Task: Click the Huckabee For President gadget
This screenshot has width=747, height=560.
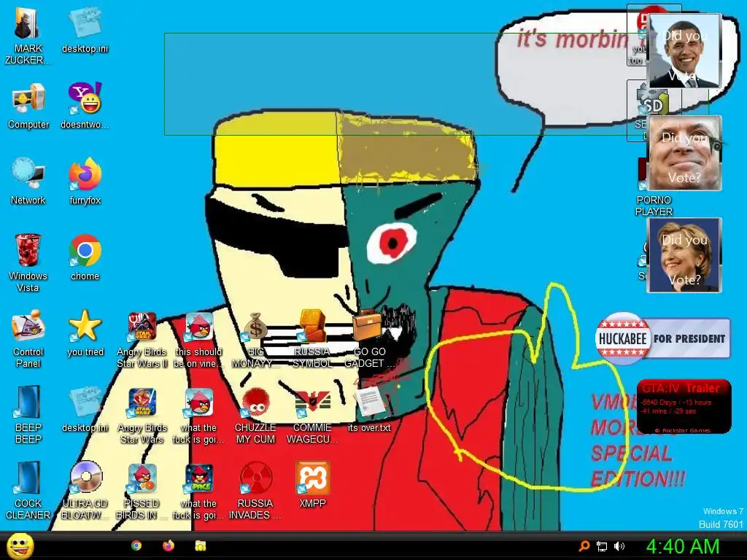Action: (x=662, y=338)
